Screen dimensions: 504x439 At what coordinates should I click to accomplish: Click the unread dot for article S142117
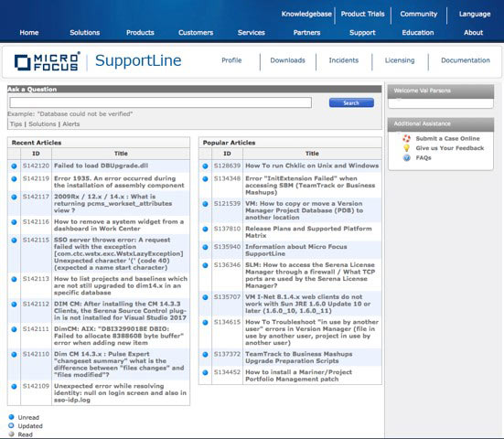tap(14, 197)
